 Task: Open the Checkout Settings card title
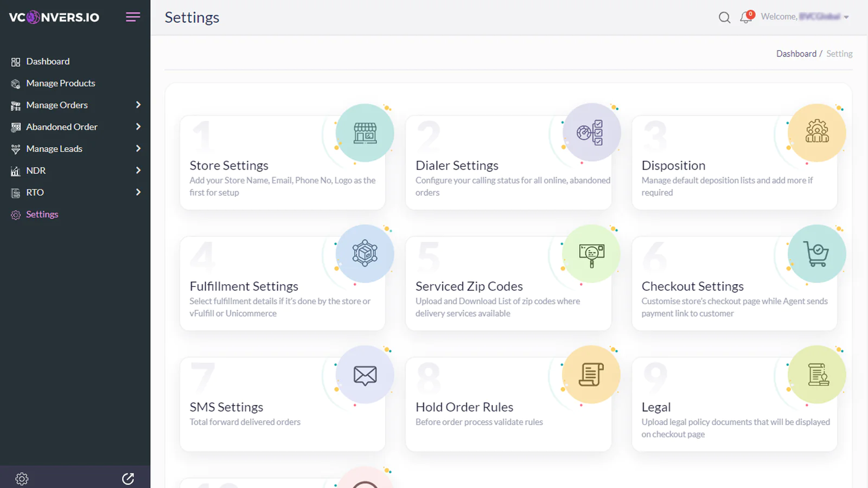pyautogui.click(x=693, y=286)
